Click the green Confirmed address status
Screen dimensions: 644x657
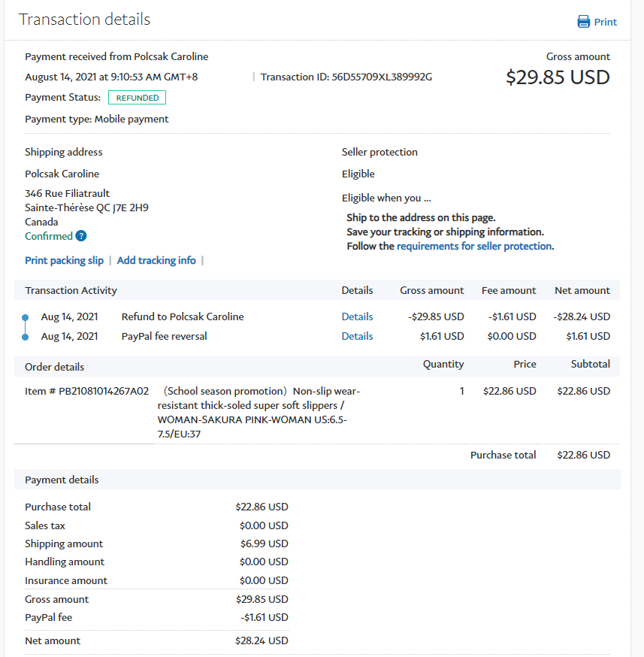49,236
